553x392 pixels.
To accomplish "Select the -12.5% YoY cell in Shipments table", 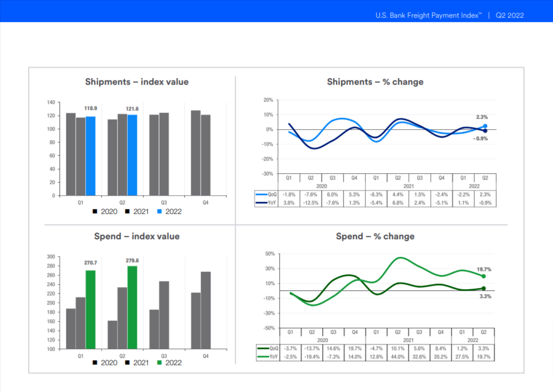I will [311, 202].
